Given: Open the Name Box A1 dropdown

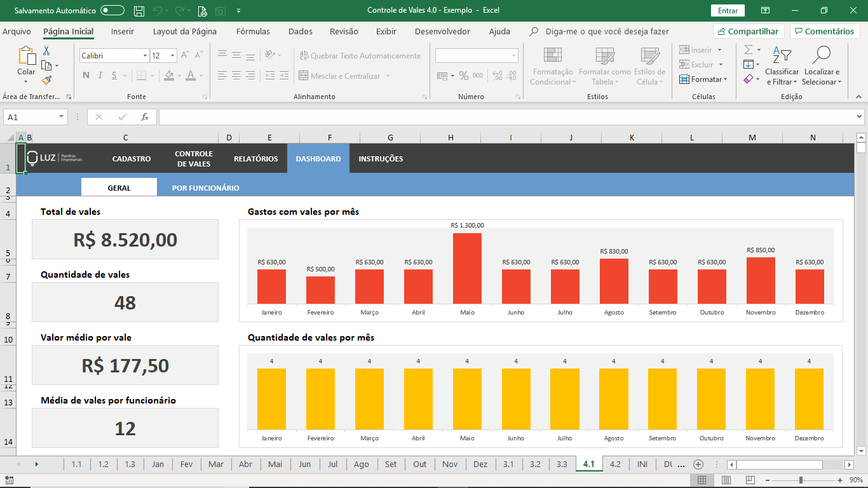Looking at the screenshot, I should tap(62, 117).
